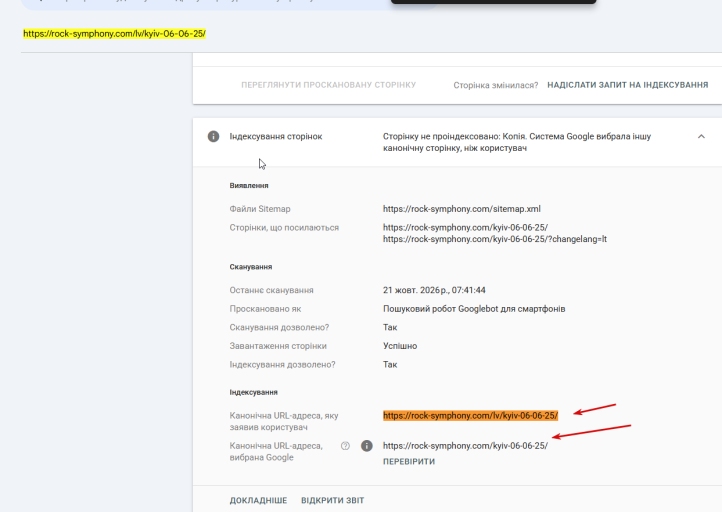722x512 pixels.
Task: Click last crawl date 21 жовт. 2026р.
Action: [434, 290]
